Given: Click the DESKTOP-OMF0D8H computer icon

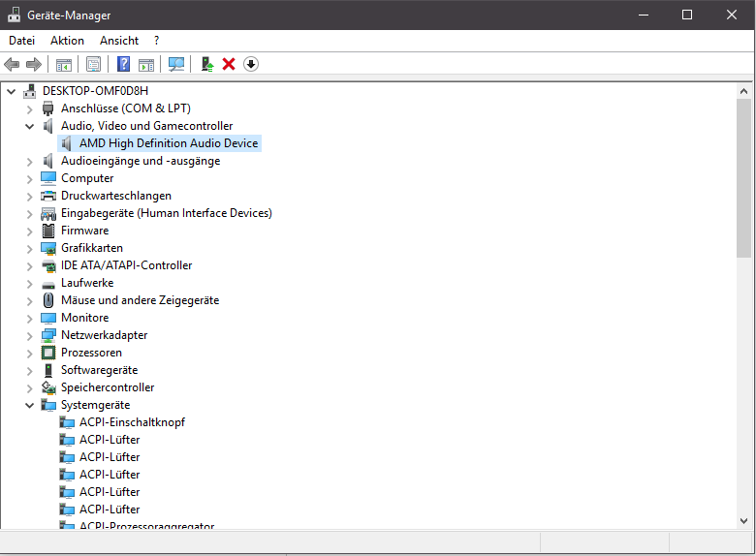Looking at the screenshot, I should pyautogui.click(x=30, y=91).
